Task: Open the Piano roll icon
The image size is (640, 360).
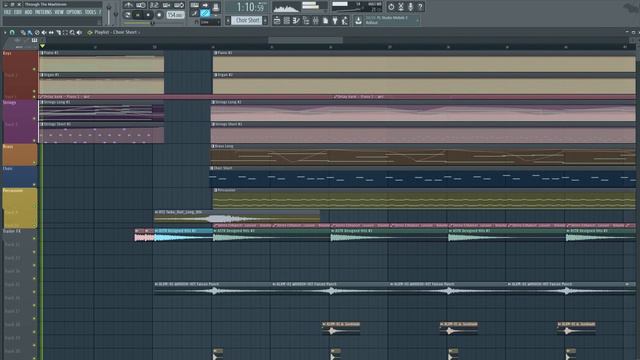Action: point(296,20)
